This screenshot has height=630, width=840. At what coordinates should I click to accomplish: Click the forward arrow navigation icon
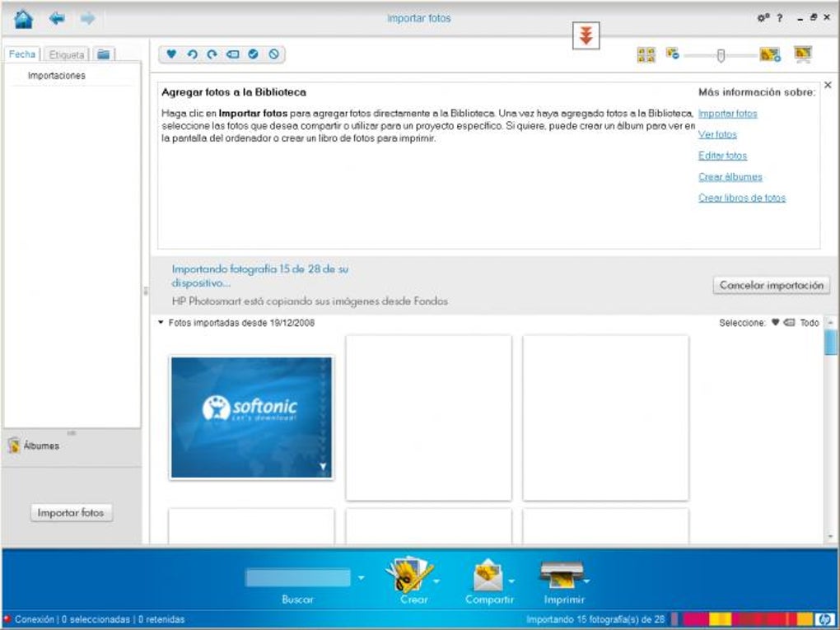tap(87, 19)
